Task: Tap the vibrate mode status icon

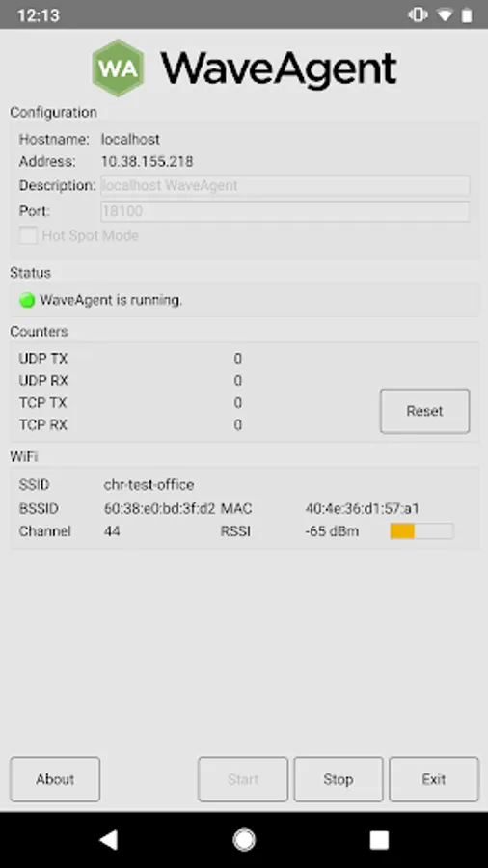Action: click(x=418, y=14)
